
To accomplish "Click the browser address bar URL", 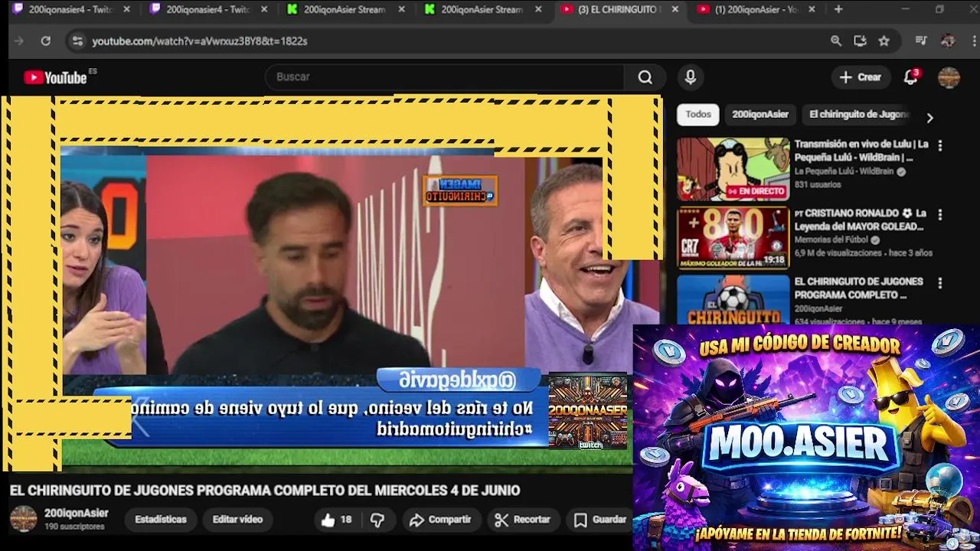I will (200, 41).
